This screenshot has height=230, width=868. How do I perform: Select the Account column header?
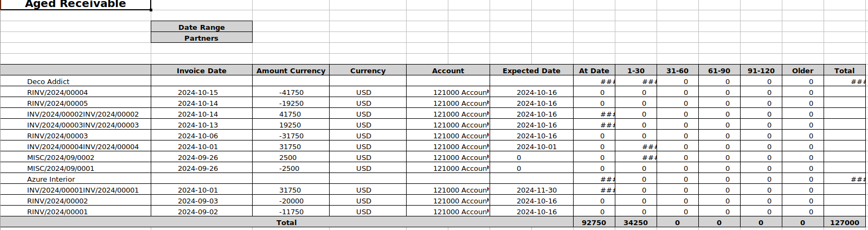pos(448,71)
